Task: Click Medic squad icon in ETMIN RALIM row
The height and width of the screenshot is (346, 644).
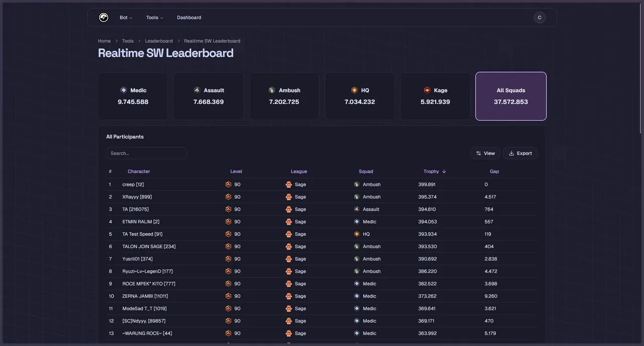Action: click(357, 222)
